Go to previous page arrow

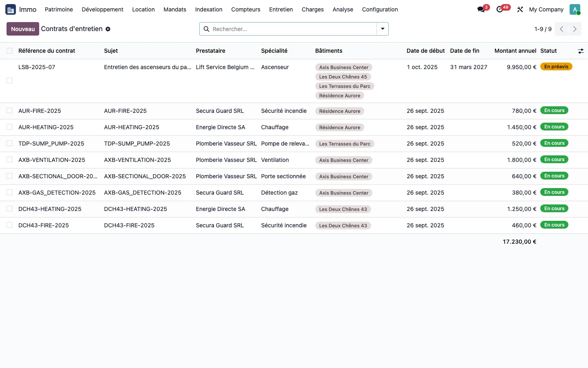click(561, 29)
